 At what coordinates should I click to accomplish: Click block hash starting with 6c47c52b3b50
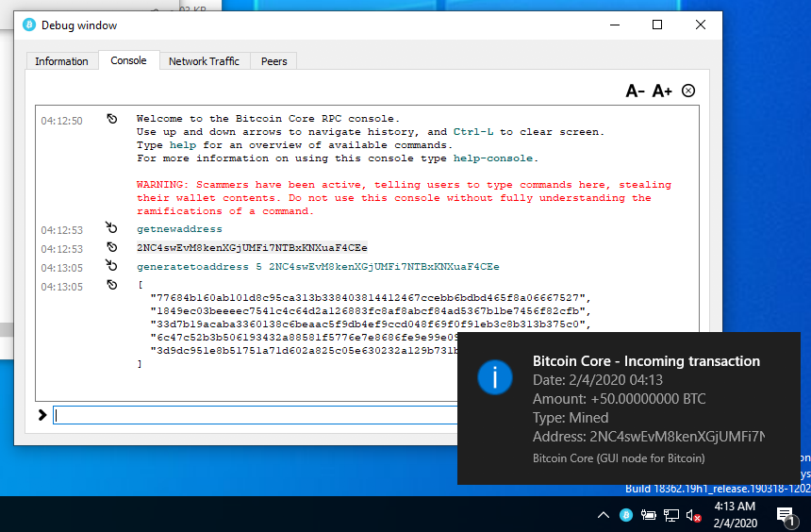[x=304, y=338]
